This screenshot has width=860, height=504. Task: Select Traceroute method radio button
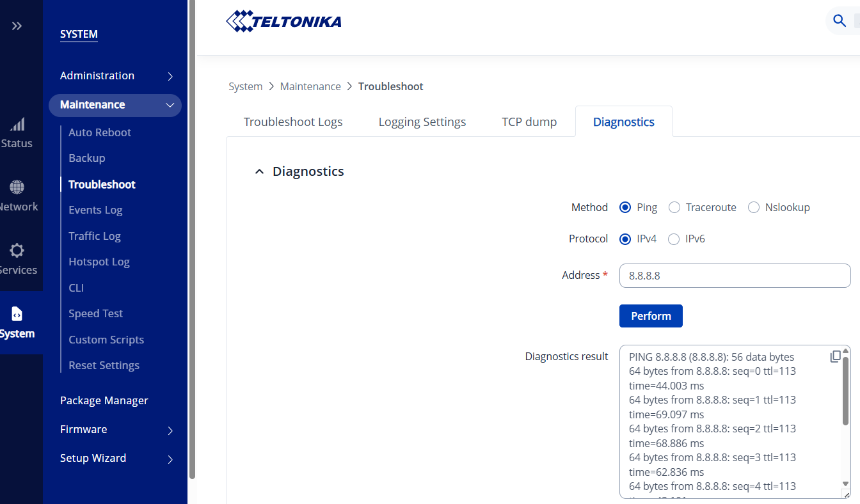click(674, 208)
